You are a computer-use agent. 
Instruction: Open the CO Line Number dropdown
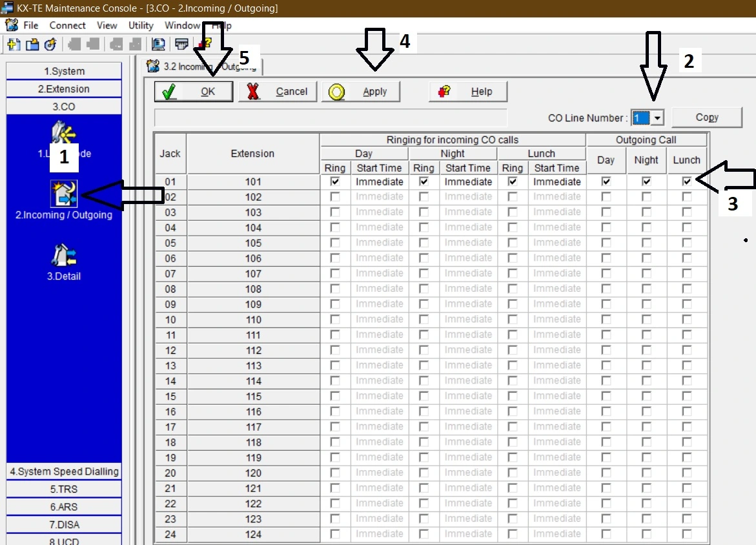pos(658,118)
